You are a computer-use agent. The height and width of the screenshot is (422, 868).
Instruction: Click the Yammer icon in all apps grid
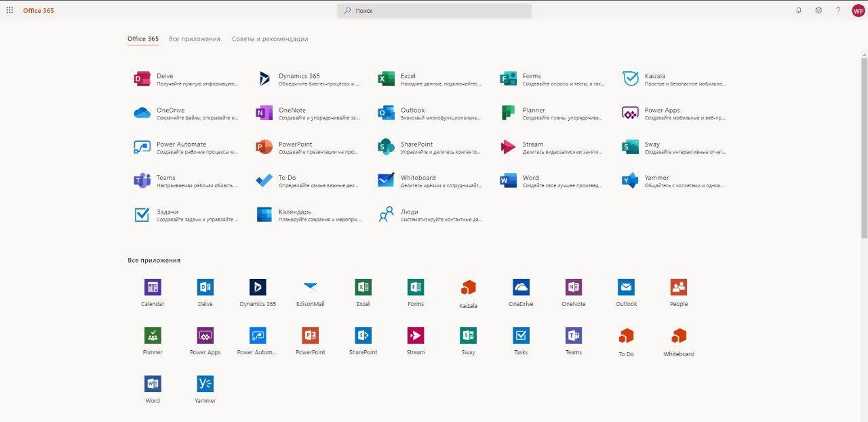(205, 384)
